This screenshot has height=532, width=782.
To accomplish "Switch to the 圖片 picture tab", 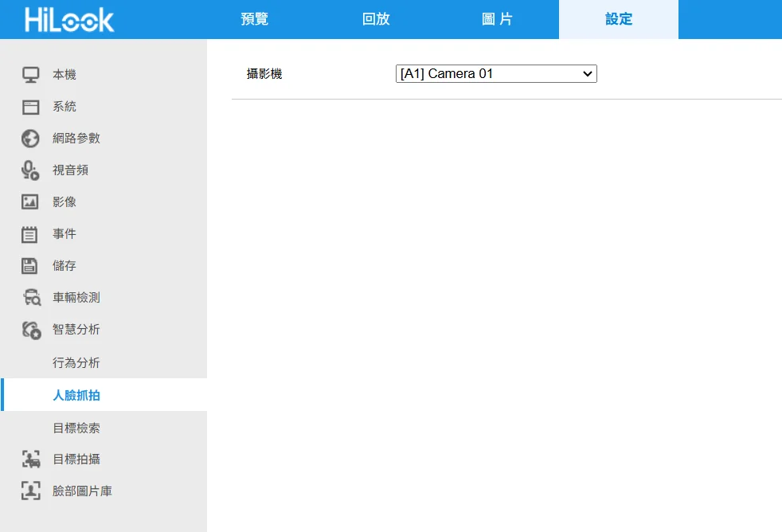I will click(497, 19).
